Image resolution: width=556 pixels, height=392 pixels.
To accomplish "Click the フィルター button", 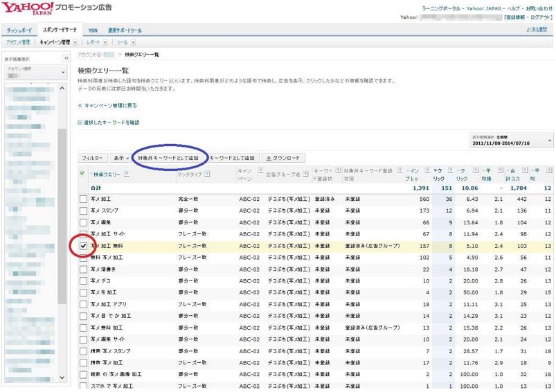I will pyautogui.click(x=93, y=158).
